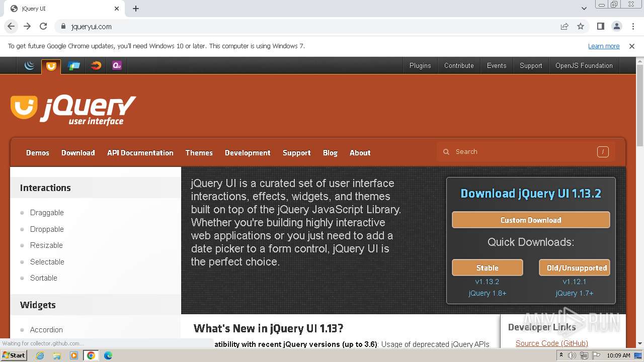
Task: Click v1.12.1 version text
Action: point(575,282)
